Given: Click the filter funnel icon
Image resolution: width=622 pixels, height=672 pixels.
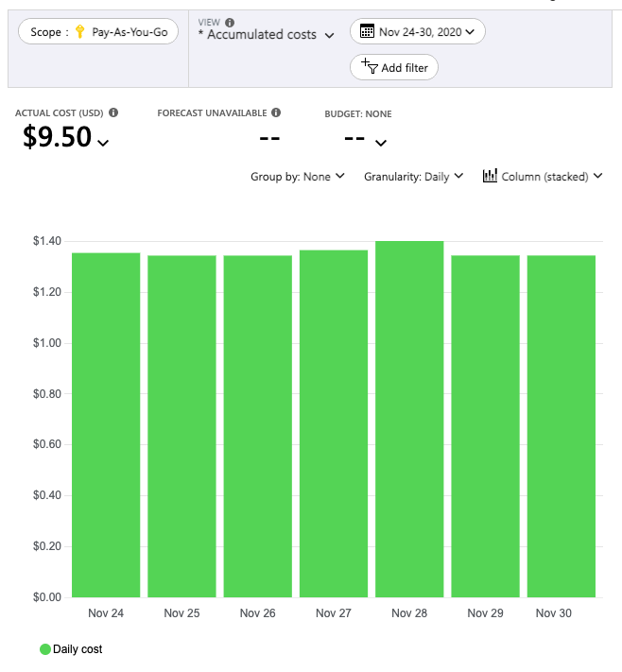Looking at the screenshot, I should 370,66.
